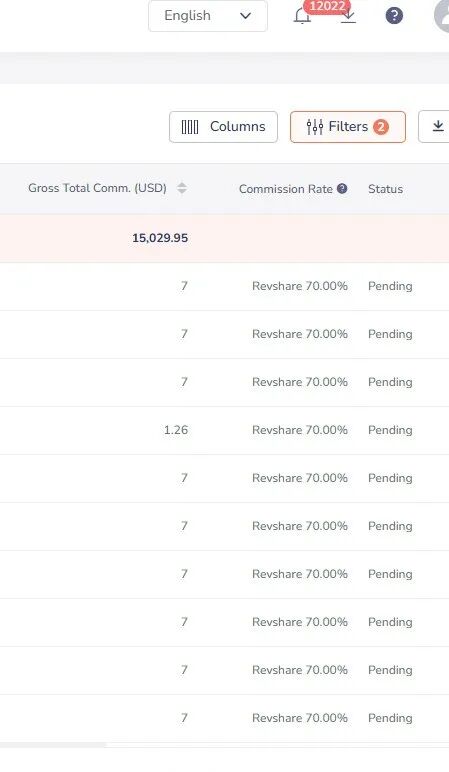Click the 15,029.95 total value
Viewport: 449px width, 772px height.
pos(160,238)
